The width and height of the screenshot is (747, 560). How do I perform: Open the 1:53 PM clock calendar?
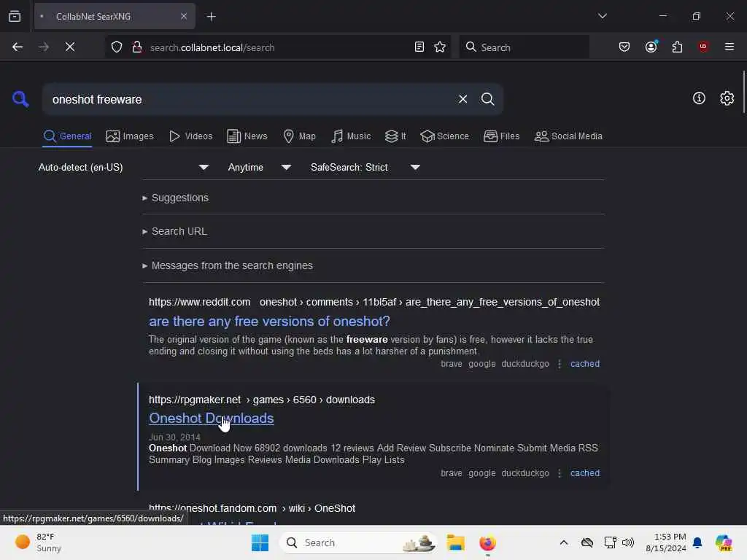pos(665,542)
